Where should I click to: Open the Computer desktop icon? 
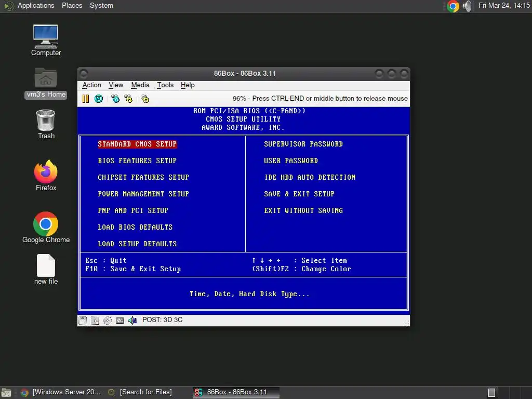coord(46,41)
